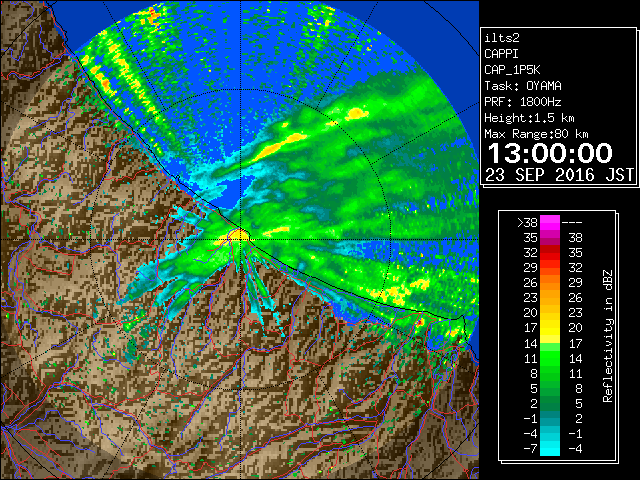Pick the dark green 2–5 dBZ swatch
The width and height of the screenshot is (640, 480).
point(550,404)
